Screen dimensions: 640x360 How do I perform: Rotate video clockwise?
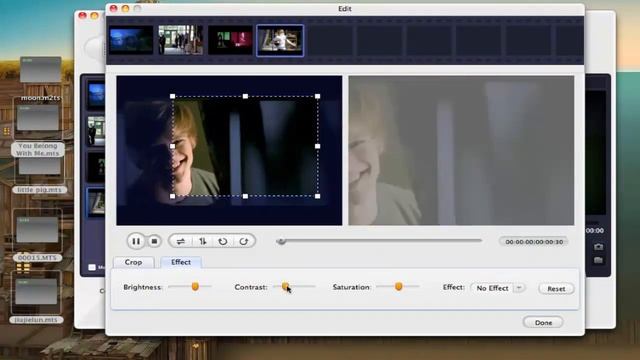[244, 241]
